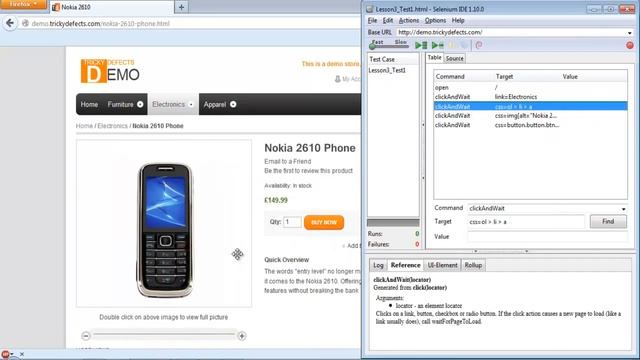Expand the Base URL dropdown arrow
This screenshot has height=360, width=640.
[630, 33]
